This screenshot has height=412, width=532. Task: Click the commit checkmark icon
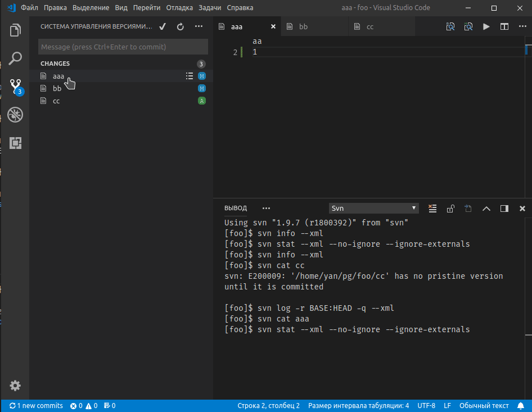(163, 26)
